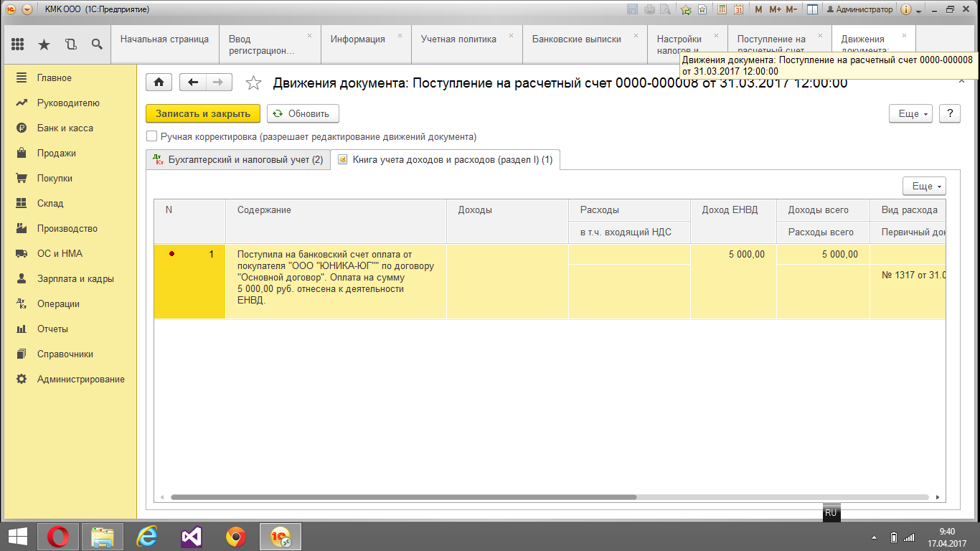Click the horizontal scrollbar of the table
This screenshot has width=980, height=551.
click(403, 496)
